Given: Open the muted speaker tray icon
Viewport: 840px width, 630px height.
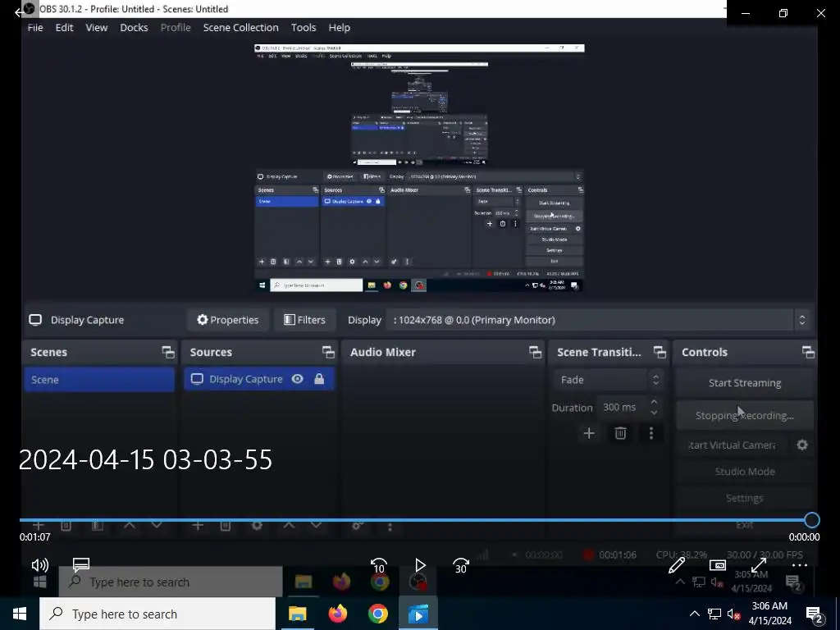Looking at the screenshot, I should coord(734,614).
